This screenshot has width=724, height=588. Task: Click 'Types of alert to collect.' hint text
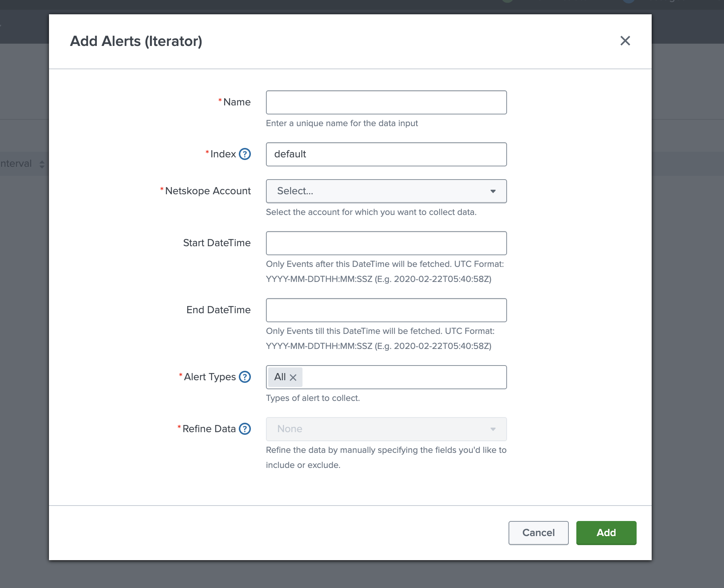[x=313, y=398]
